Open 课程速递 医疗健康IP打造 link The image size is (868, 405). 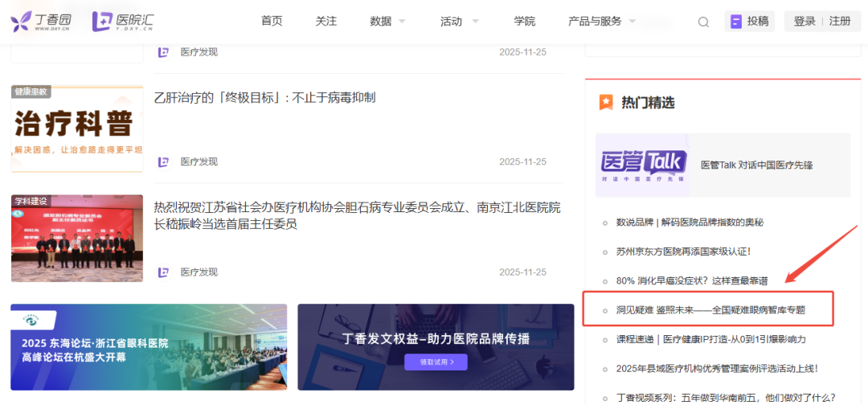(711, 339)
